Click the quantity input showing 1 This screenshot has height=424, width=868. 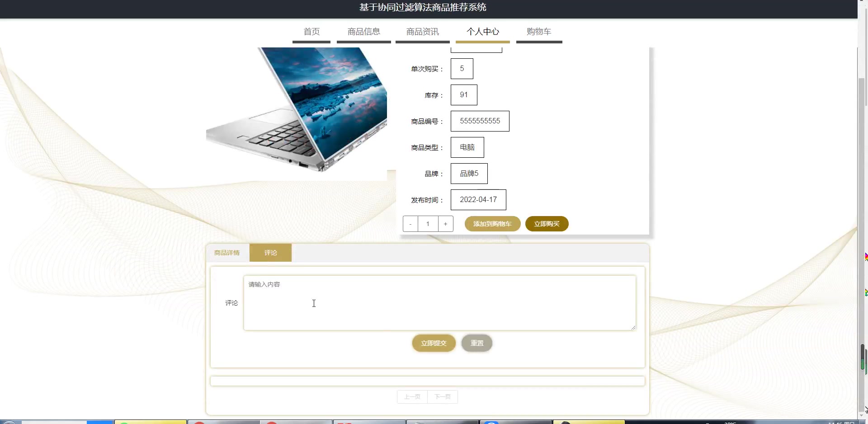click(428, 223)
